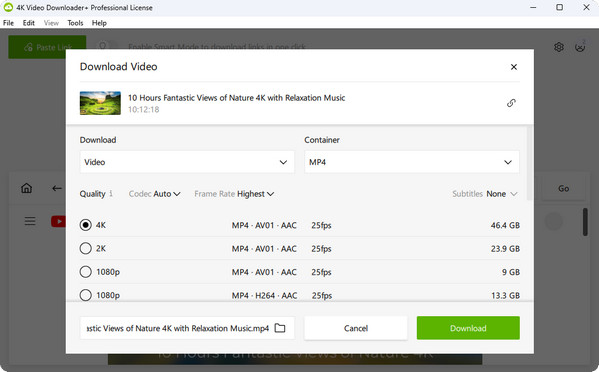Open the File menu

(8, 23)
